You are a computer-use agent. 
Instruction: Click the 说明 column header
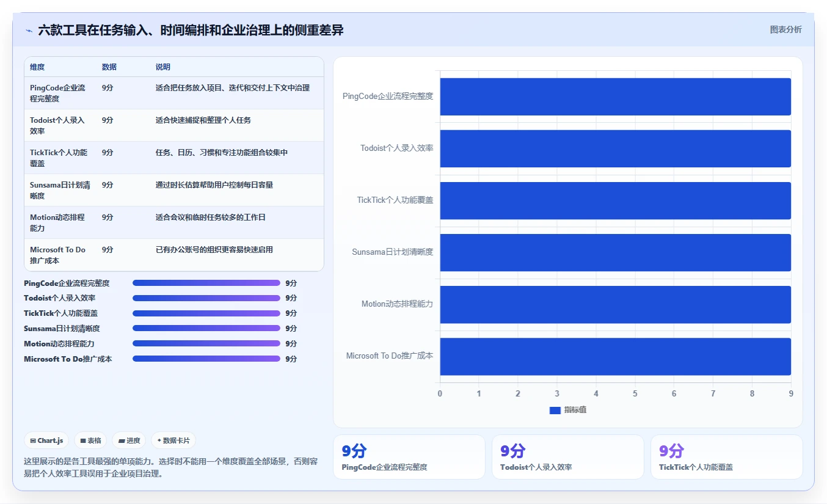(163, 67)
